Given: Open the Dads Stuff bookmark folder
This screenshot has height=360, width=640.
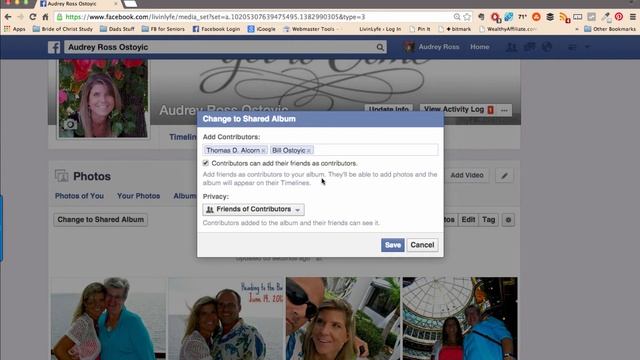Looking at the screenshot, I should pos(117,29).
